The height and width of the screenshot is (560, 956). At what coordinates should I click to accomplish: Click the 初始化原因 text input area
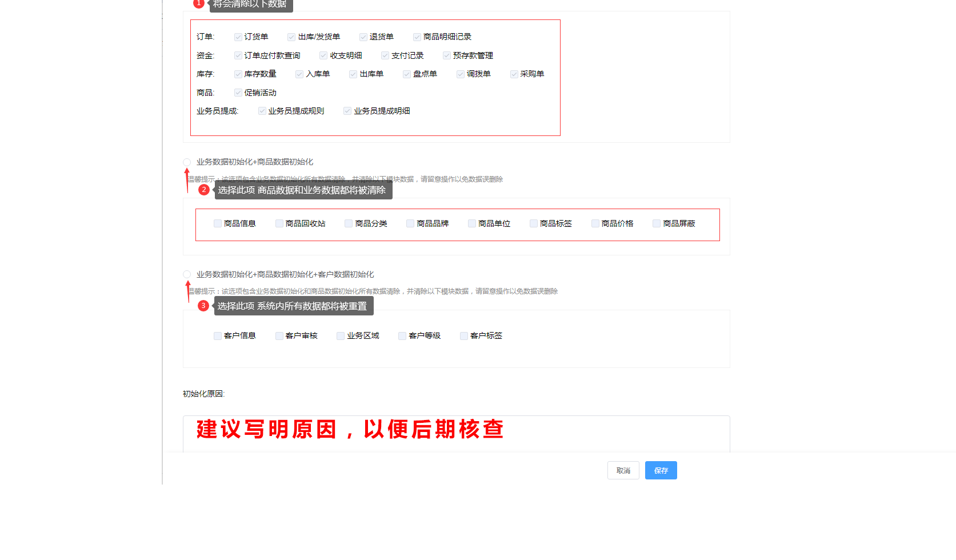456,434
